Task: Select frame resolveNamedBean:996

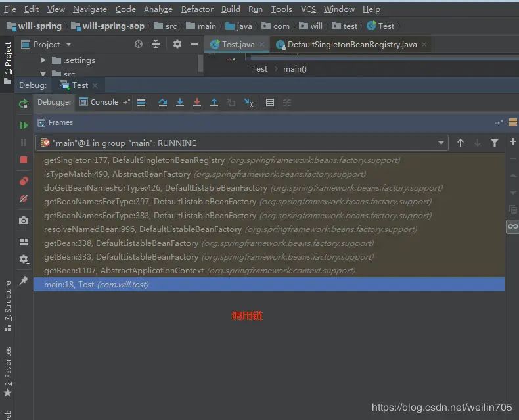Action: 269,229
